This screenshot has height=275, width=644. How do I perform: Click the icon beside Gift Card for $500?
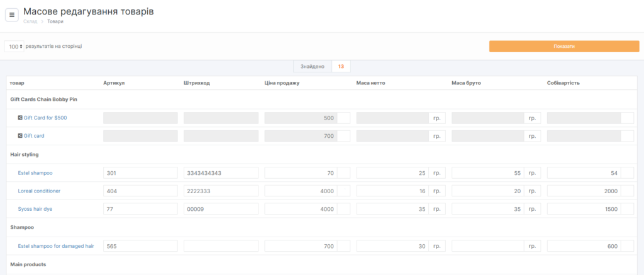tap(20, 118)
